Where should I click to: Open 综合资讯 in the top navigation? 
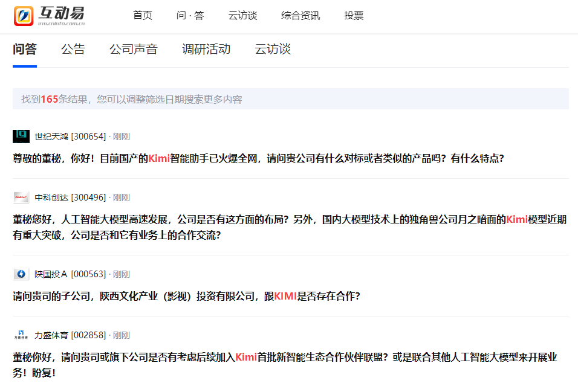(x=300, y=16)
